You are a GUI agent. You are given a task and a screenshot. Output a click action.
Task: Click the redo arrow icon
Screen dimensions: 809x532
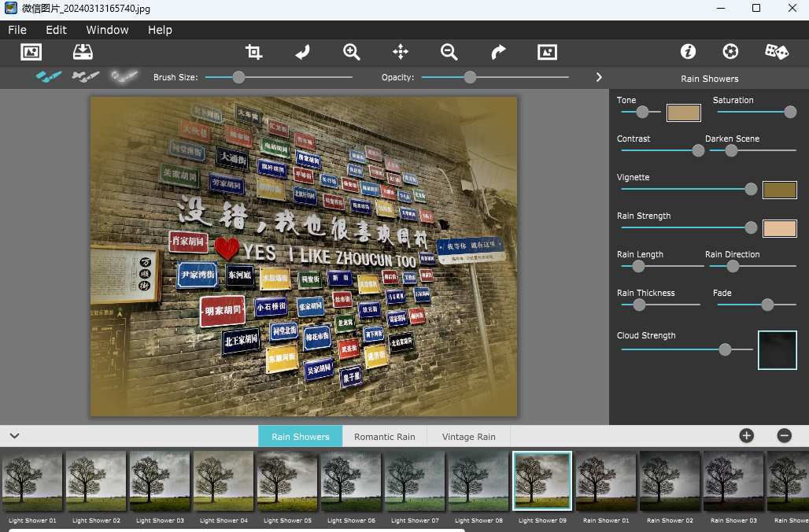tap(498, 52)
